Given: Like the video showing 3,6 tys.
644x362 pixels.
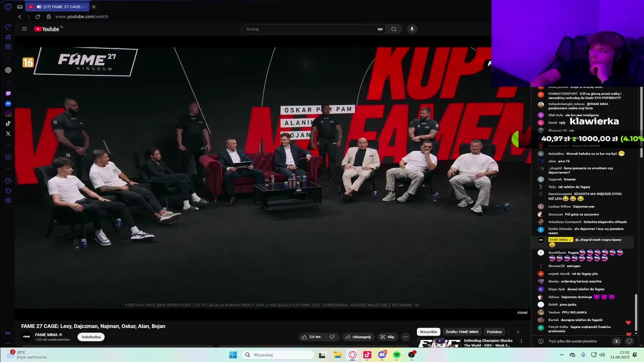Looking at the screenshot, I should [x=312, y=337].
